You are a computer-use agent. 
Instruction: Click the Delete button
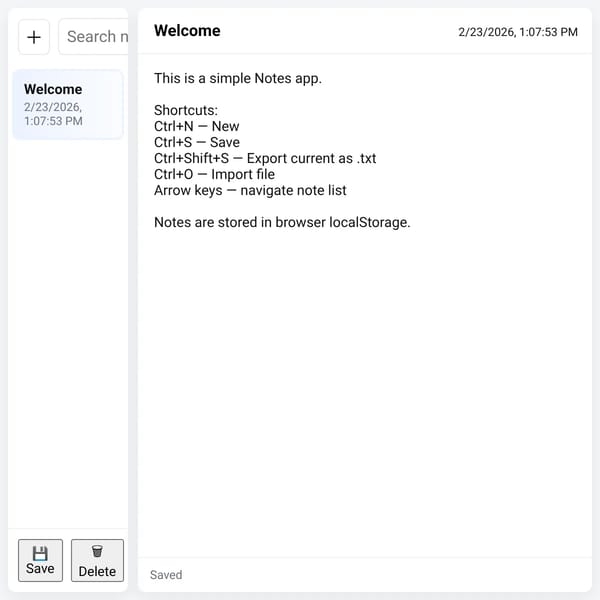(x=97, y=560)
